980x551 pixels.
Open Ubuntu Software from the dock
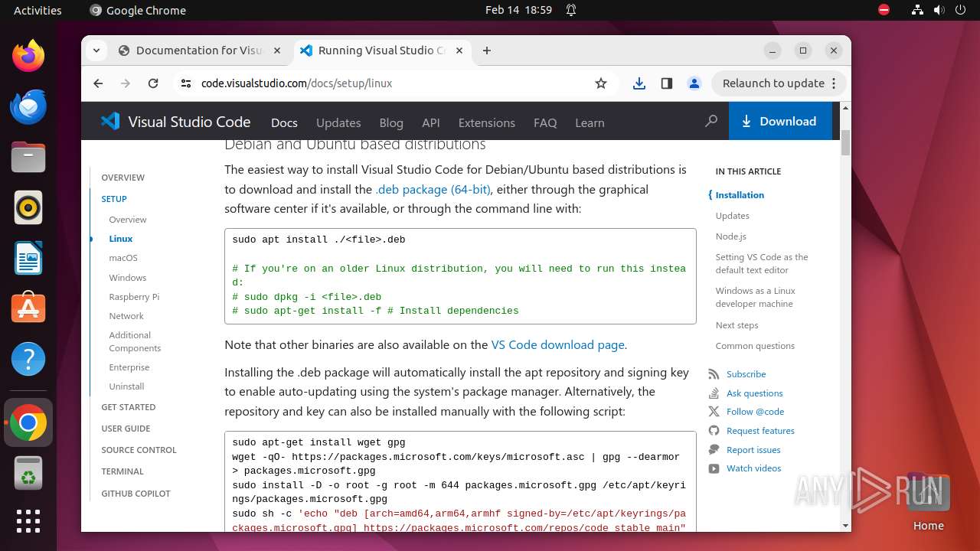pyautogui.click(x=28, y=308)
